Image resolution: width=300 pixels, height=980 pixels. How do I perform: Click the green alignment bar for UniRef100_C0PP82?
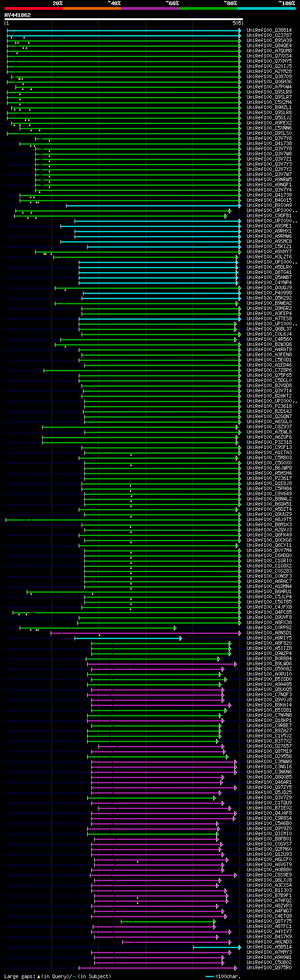(x=97, y=628)
